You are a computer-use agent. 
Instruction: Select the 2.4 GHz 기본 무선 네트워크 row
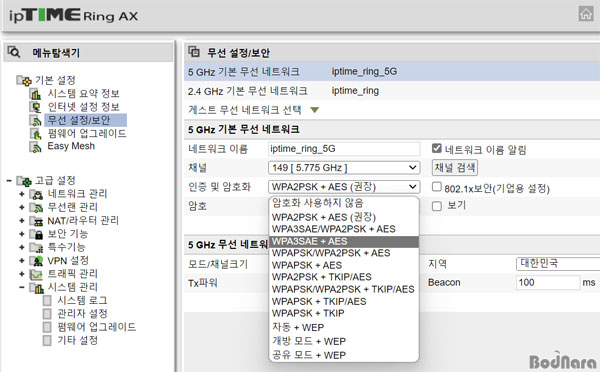click(x=392, y=91)
